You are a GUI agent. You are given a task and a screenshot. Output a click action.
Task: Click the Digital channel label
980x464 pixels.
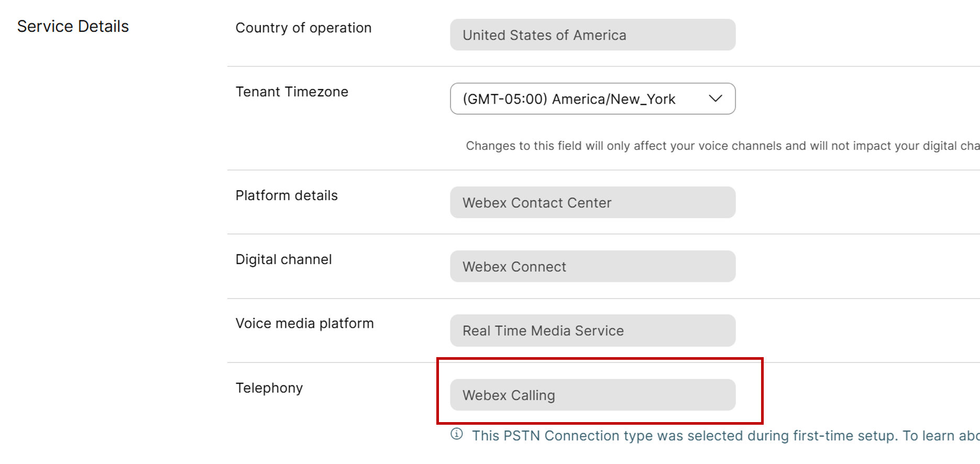point(283,259)
